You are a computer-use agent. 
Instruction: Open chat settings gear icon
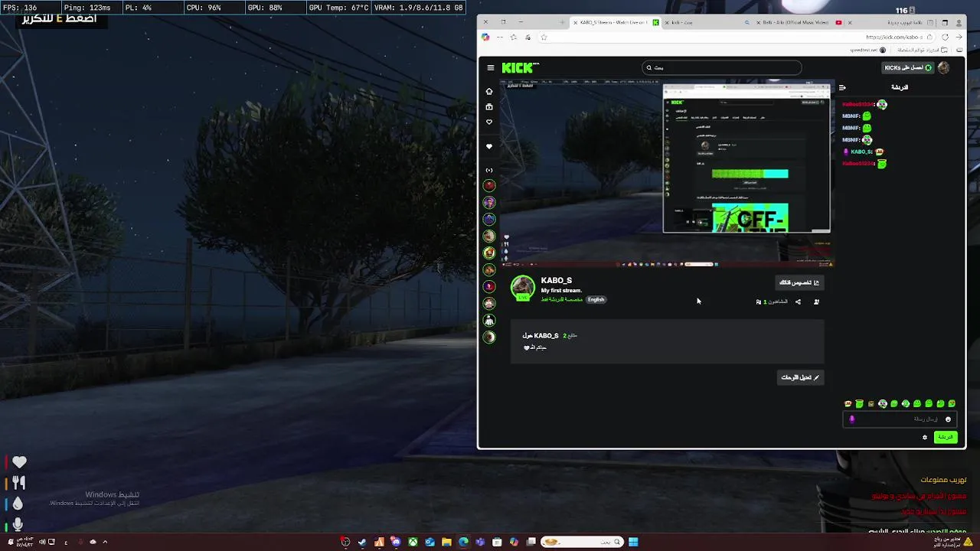click(x=925, y=437)
